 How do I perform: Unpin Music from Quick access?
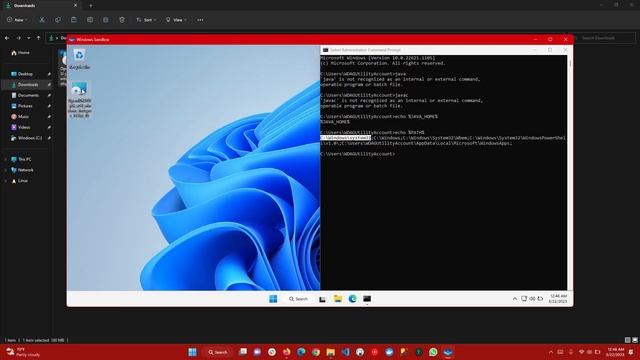coord(49,116)
